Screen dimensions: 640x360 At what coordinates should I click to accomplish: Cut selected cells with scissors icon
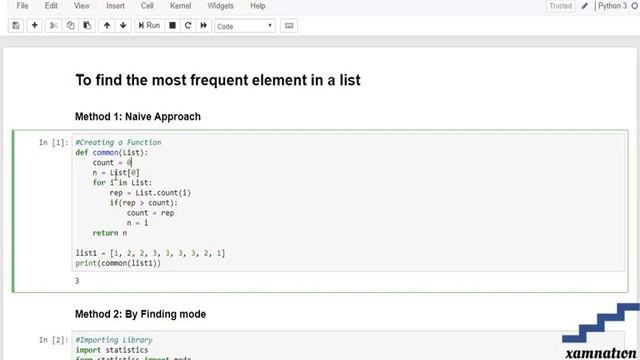[53, 26]
